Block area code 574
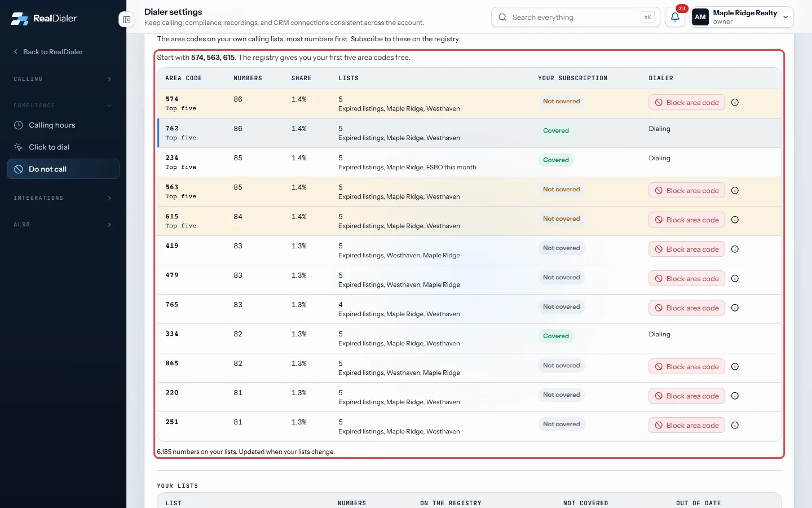 [x=687, y=103]
